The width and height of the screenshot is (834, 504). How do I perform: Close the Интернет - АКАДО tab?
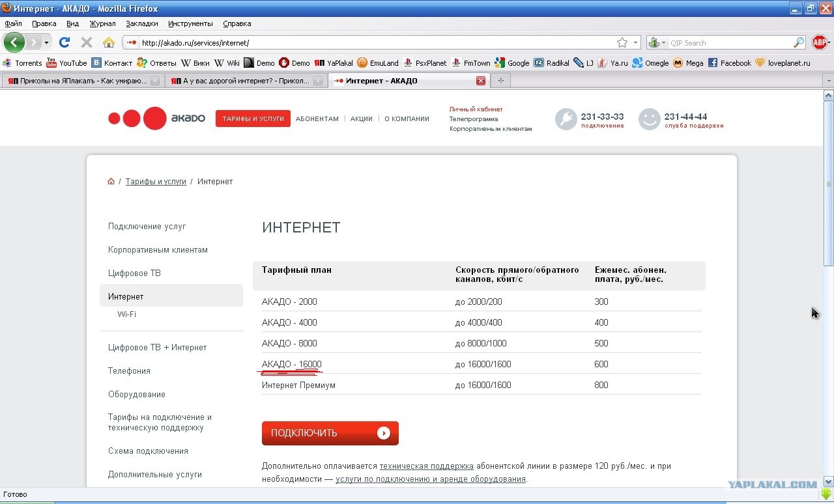click(481, 81)
